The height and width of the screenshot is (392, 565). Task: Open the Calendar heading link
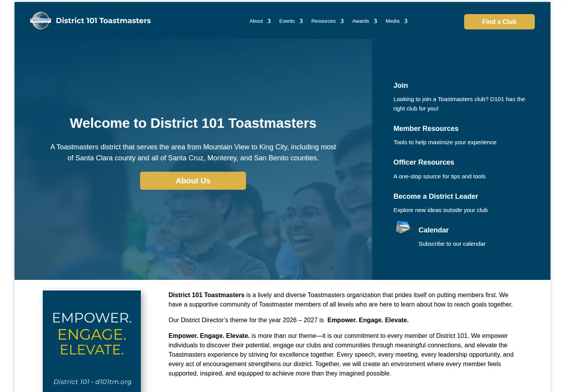pyautogui.click(x=434, y=230)
